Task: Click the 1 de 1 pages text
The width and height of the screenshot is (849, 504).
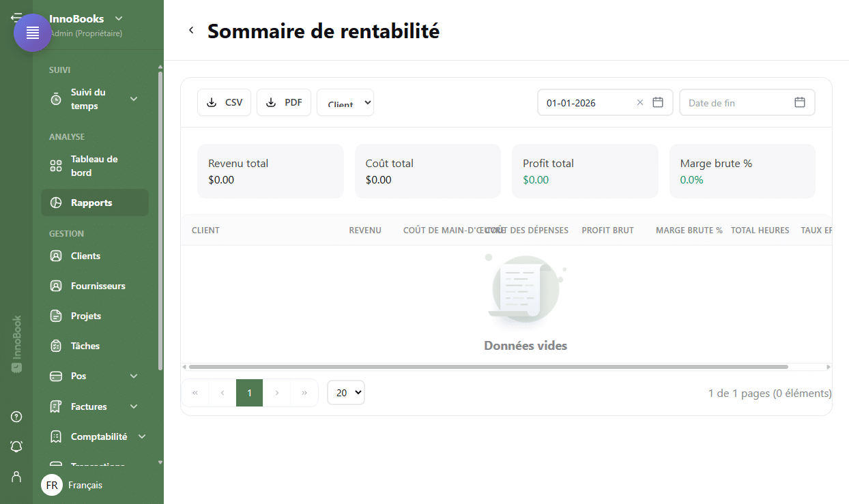Action: pos(770,393)
